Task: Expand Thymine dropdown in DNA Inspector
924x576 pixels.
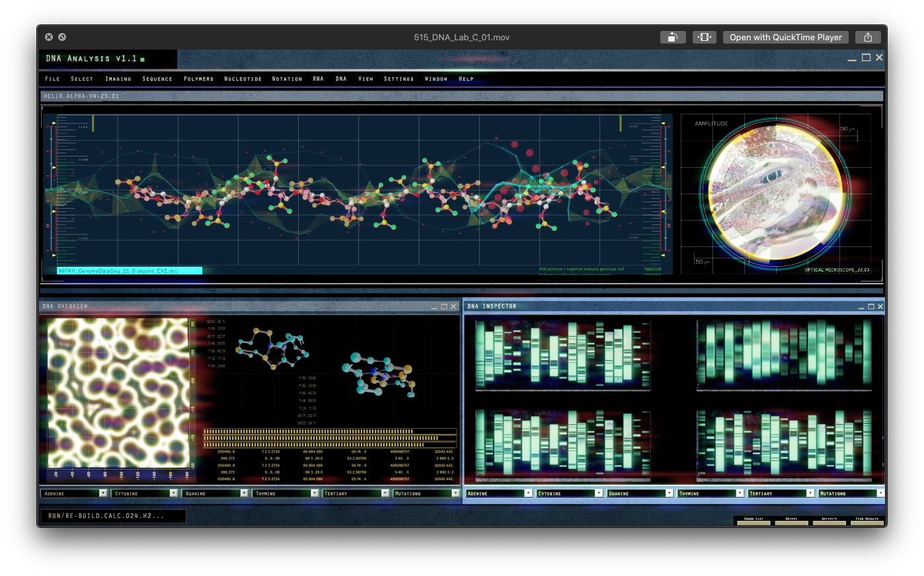Action: [x=740, y=493]
